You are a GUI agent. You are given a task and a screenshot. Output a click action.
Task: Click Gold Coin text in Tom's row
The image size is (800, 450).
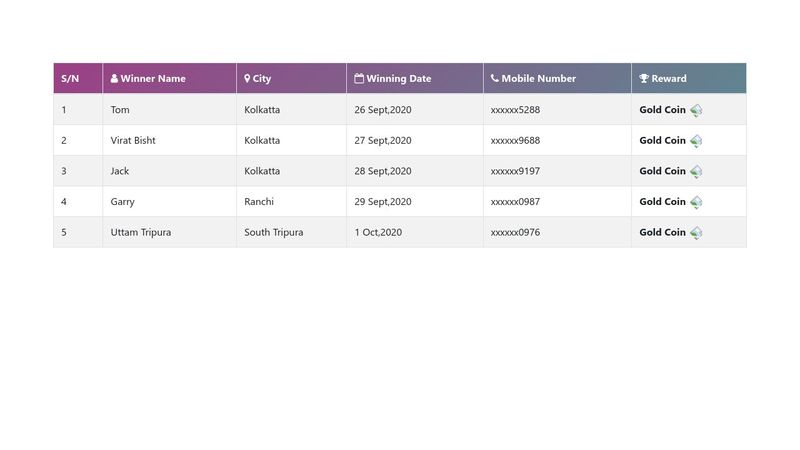click(x=662, y=110)
